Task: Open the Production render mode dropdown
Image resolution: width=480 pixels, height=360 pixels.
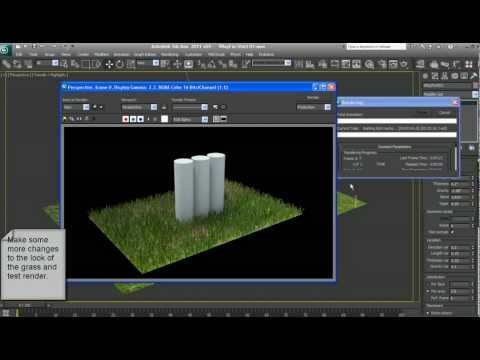Action: coord(314,107)
